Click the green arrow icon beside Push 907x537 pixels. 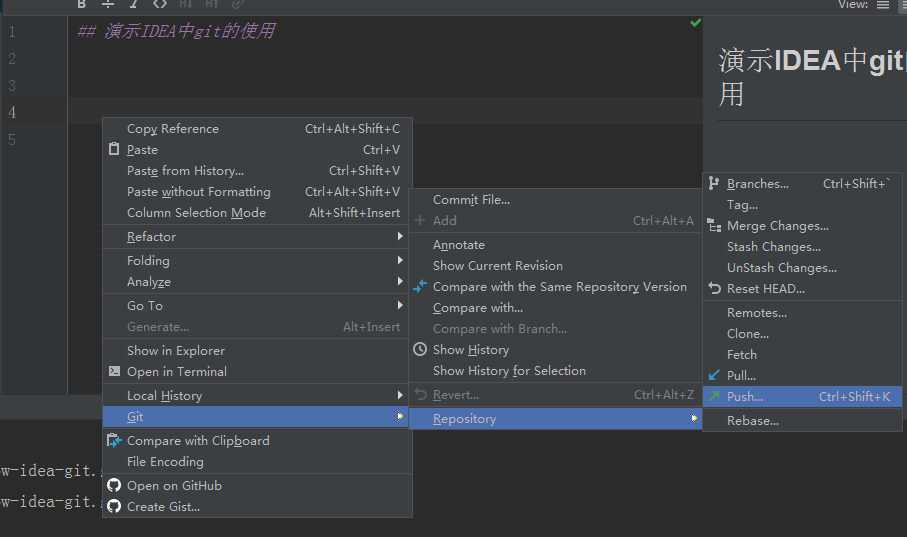(x=714, y=396)
